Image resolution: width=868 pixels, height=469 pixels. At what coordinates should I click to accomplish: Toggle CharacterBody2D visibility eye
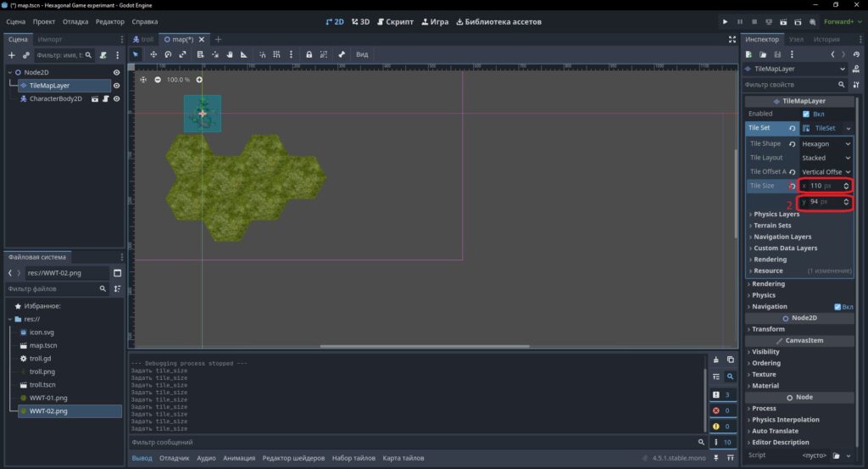tap(116, 98)
